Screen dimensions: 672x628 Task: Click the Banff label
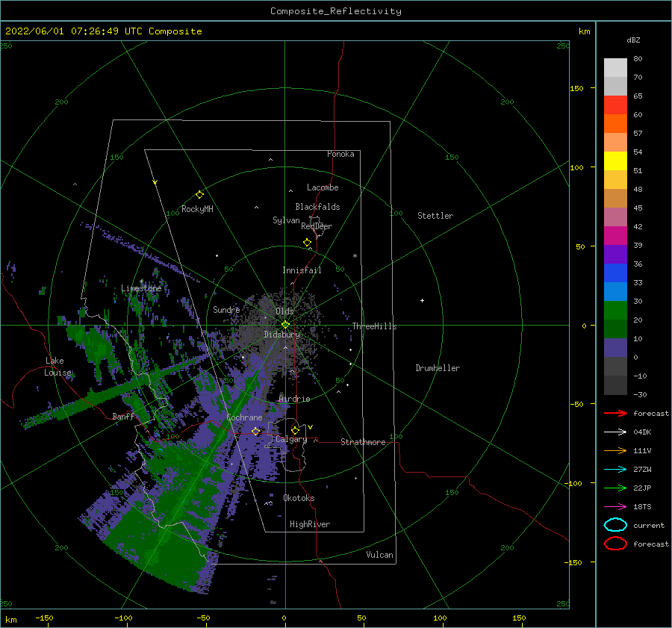click(x=123, y=416)
